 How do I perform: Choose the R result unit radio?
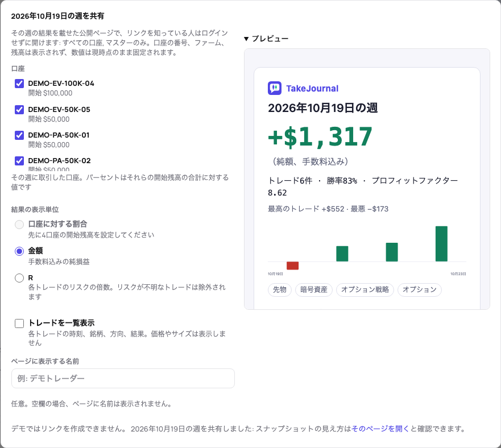click(19, 278)
